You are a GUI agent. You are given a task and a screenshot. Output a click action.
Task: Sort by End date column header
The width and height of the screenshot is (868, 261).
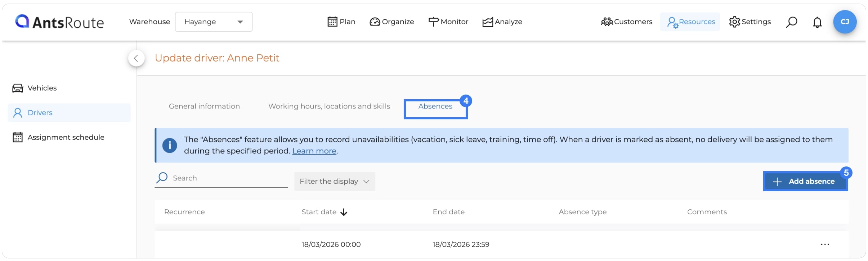point(448,212)
